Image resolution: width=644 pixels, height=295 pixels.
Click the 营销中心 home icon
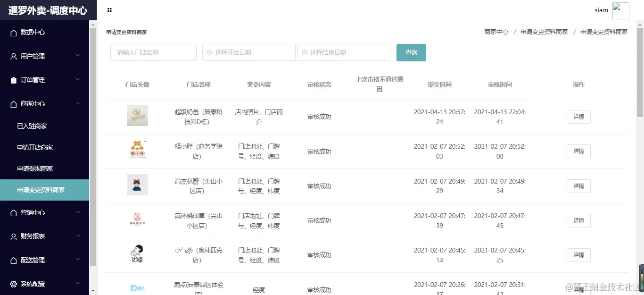[13, 213]
